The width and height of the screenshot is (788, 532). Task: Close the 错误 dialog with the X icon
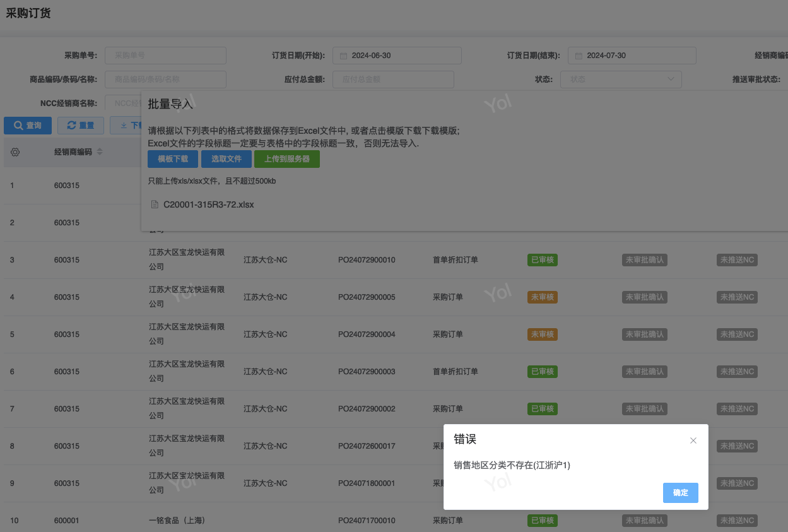pos(693,440)
